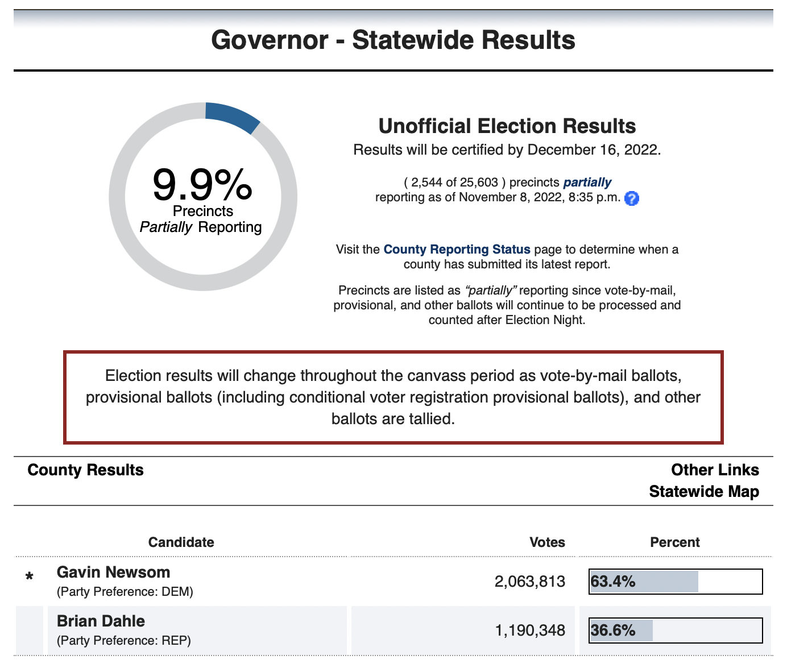Click Brian Dahle's 36.6% percent bar
Viewport: 787px width, 672px height.
pyautogui.click(x=675, y=630)
